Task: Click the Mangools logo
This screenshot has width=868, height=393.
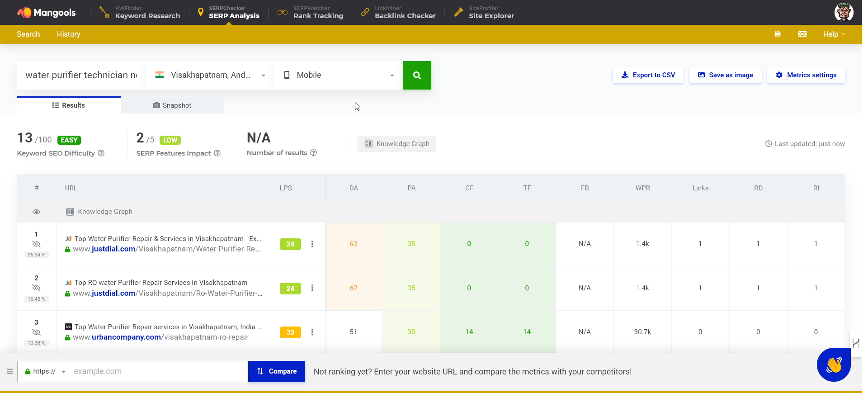Action: 46,12
